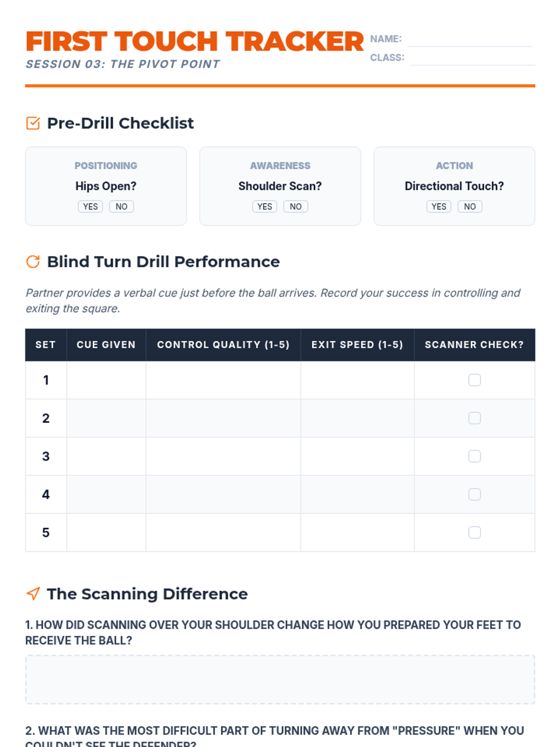560x747 pixels.
Task: Enable Scanner Check for set 4
Action: point(475,494)
